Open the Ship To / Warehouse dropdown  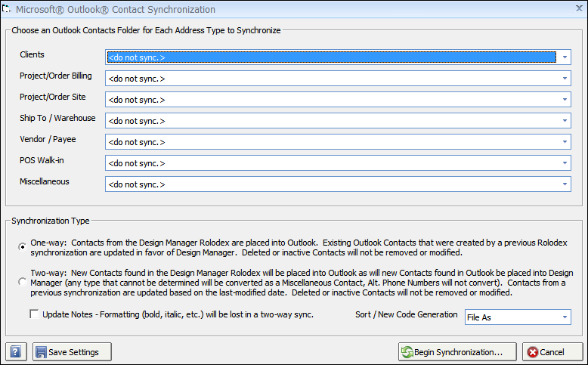point(338,121)
